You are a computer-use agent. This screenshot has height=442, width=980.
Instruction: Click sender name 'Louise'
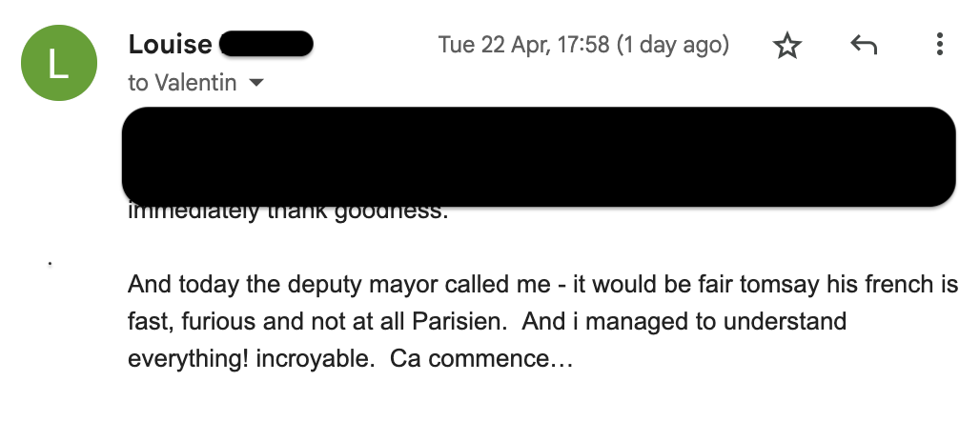click(168, 44)
